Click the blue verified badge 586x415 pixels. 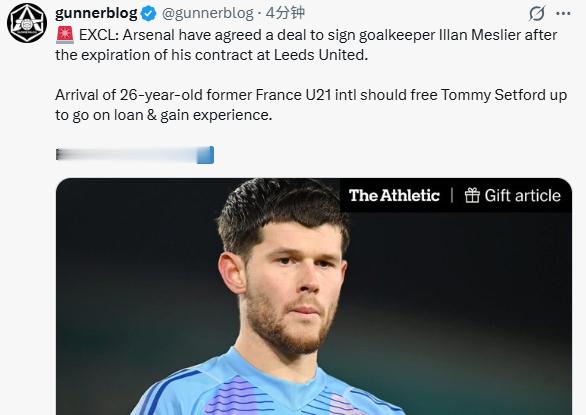[148, 14]
